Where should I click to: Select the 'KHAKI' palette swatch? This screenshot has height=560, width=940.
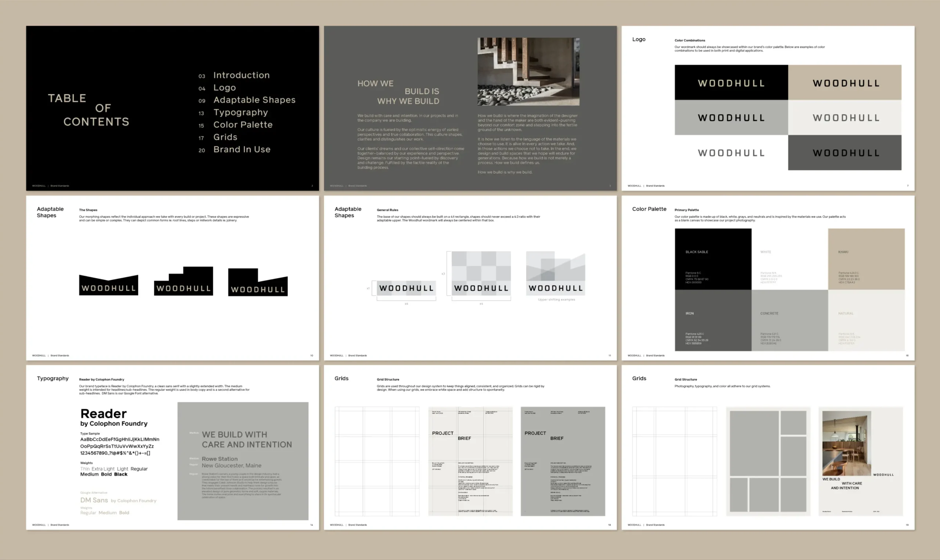(866, 259)
